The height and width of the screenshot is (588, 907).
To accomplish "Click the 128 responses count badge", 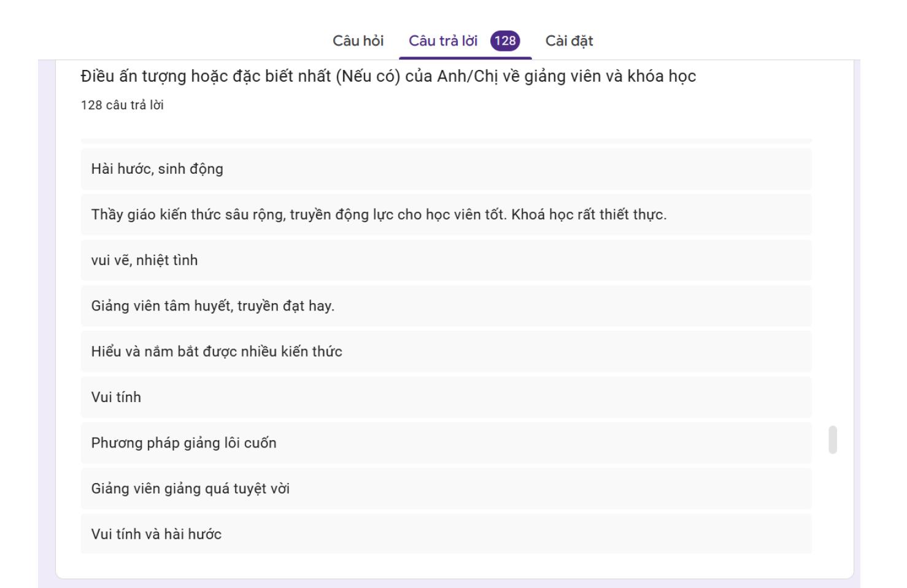I will [x=505, y=41].
